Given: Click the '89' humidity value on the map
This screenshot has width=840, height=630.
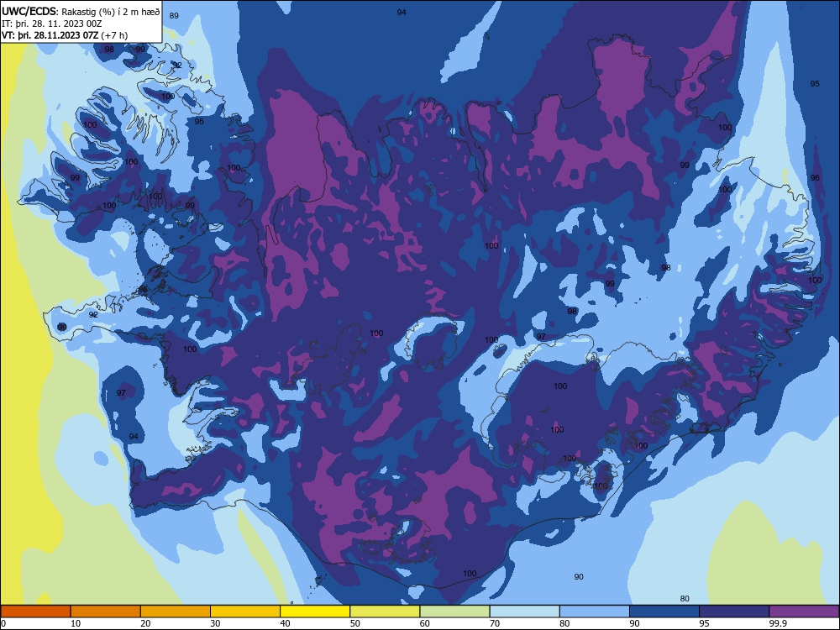Looking at the screenshot, I should (x=174, y=15).
